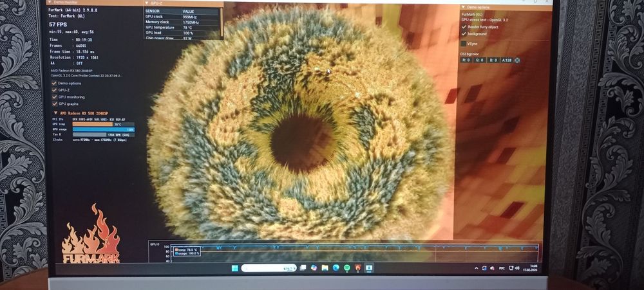Uncheck the Demo options checkbox
Viewport: 644px width, 290px height.
(x=54, y=83)
